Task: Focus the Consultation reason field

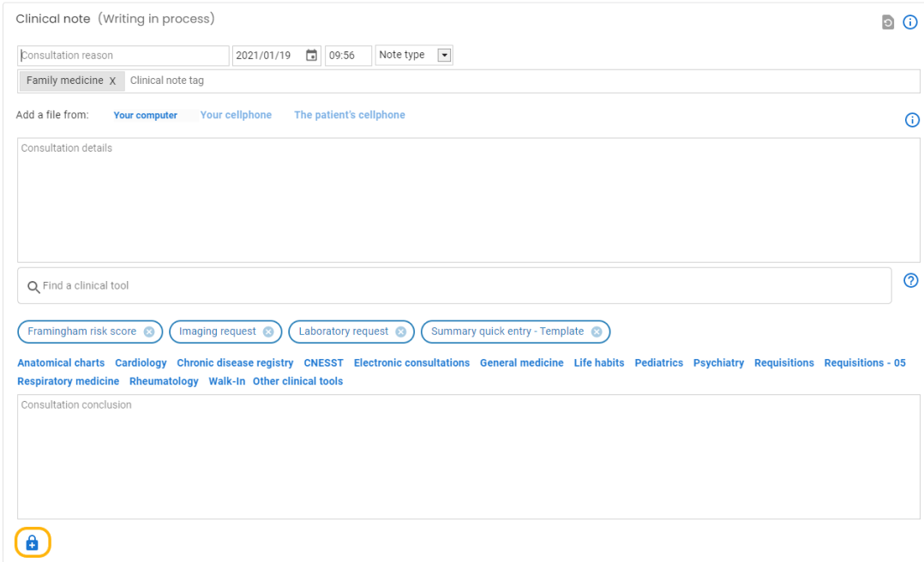Action: coord(123,56)
